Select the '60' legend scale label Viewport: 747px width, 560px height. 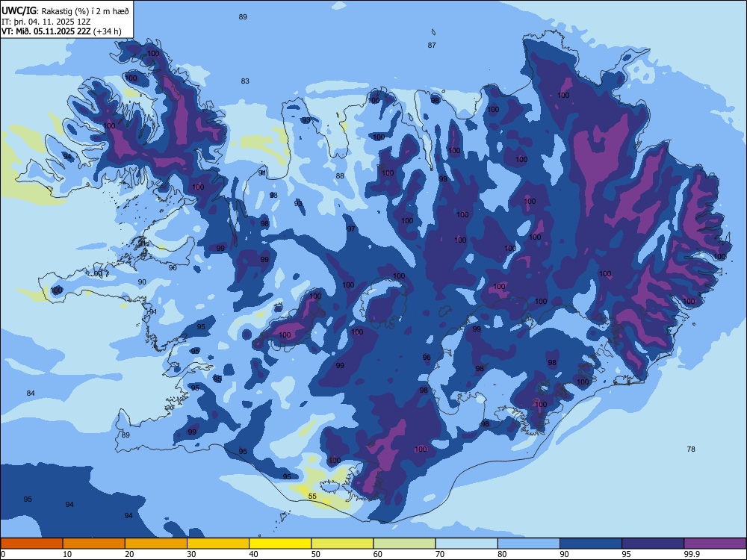click(x=378, y=554)
